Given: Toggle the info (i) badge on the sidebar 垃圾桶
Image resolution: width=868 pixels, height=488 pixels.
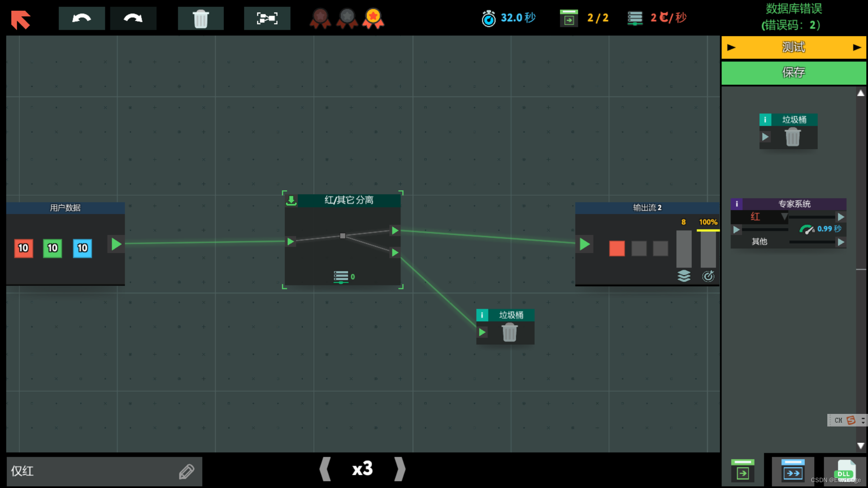Looking at the screenshot, I should [x=765, y=119].
